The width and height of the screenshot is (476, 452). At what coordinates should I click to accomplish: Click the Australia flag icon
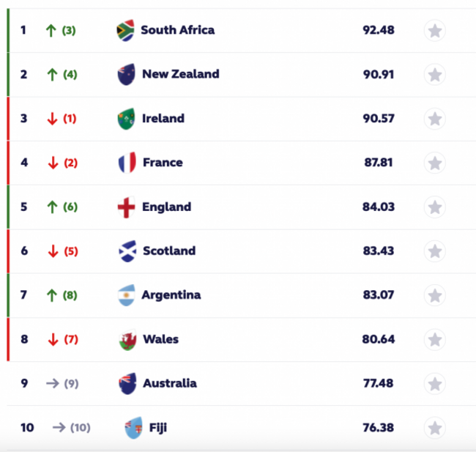127,383
